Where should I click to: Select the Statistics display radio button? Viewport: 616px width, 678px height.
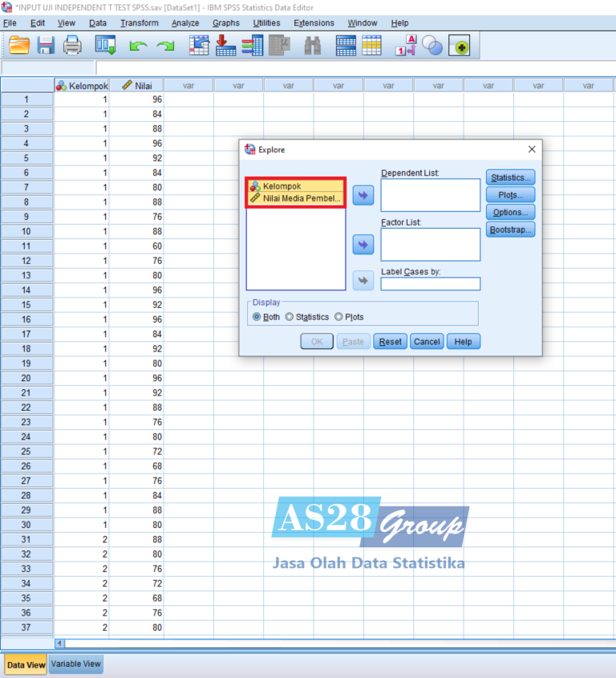(290, 317)
